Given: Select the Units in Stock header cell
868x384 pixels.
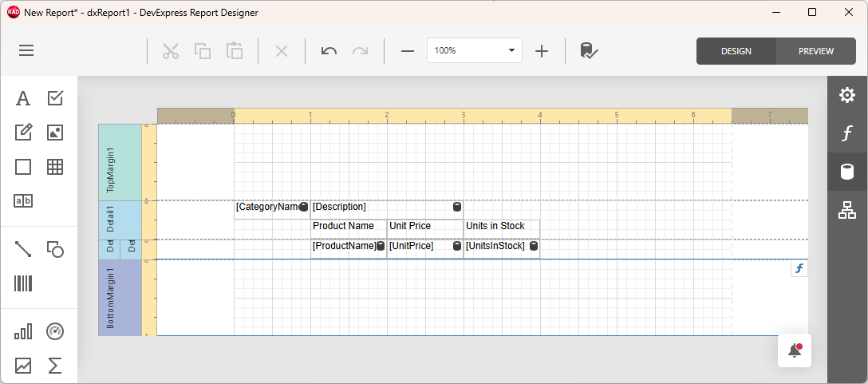Looking at the screenshot, I should (502, 229).
